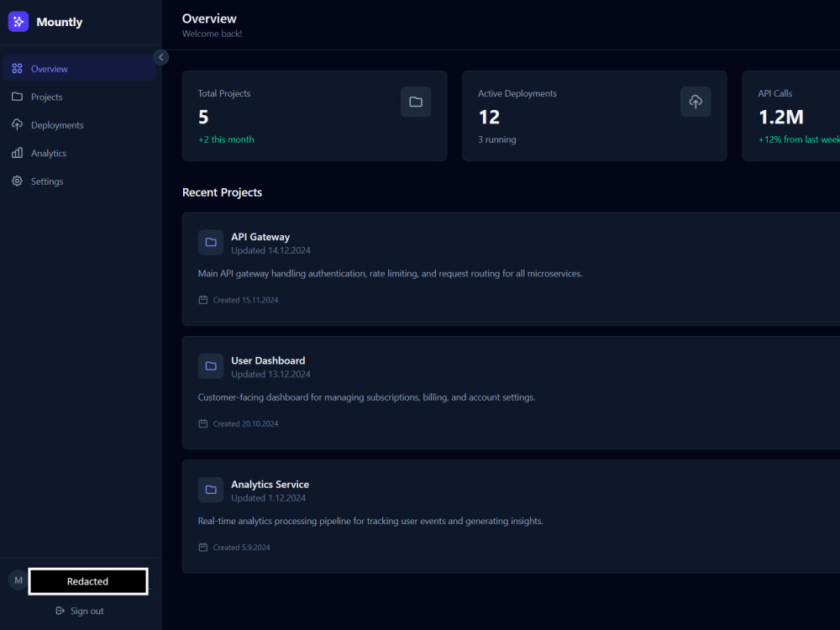Click the Projects folder icon in sidebar
This screenshot has width=840, height=630.
coord(17,97)
